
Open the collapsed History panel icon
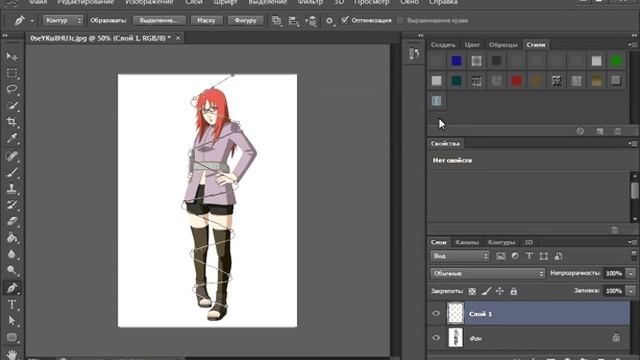(x=414, y=53)
